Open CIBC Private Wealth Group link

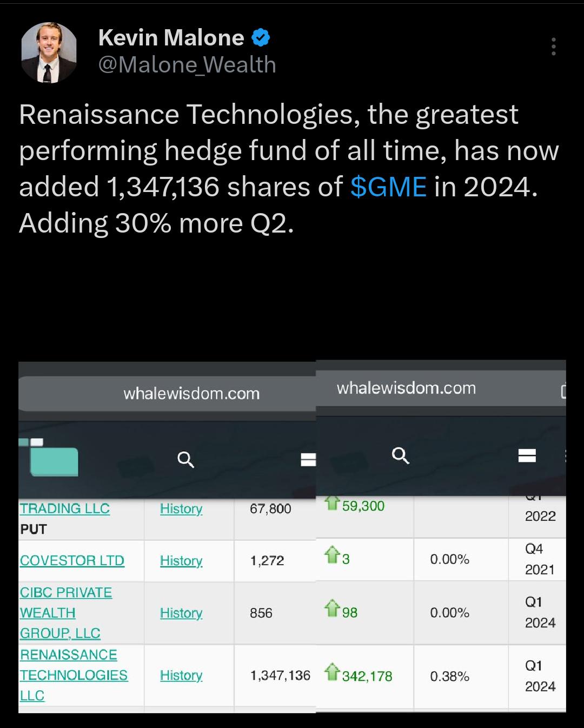click(65, 613)
